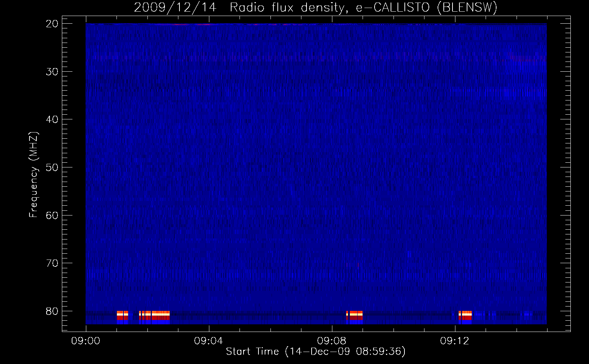Click the 40 frequency tick label
The image size is (589, 364).
pyautogui.click(x=52, y=119)
